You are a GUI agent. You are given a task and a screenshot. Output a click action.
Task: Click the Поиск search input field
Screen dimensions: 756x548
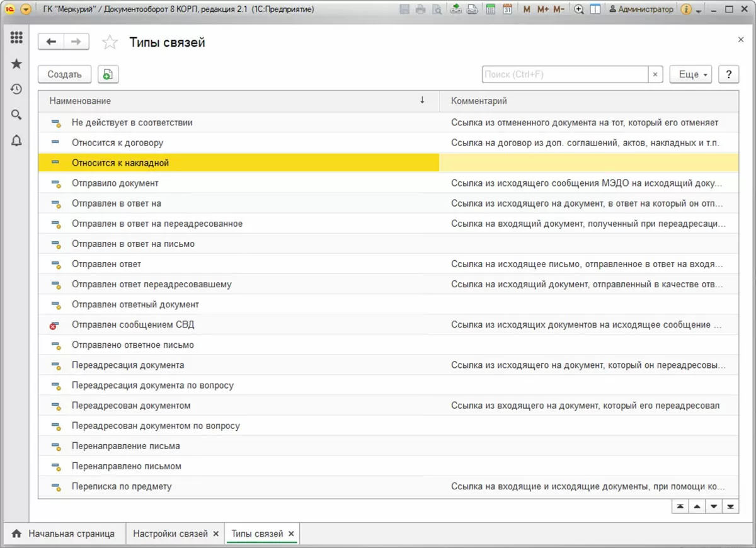tap(564, 74)
